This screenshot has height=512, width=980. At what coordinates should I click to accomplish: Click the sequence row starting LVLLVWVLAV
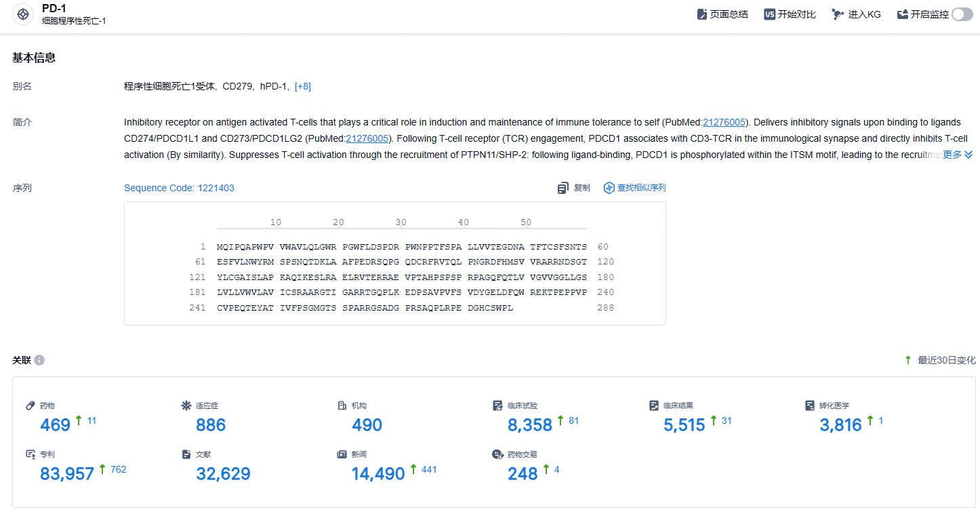[x=402, y=292]
